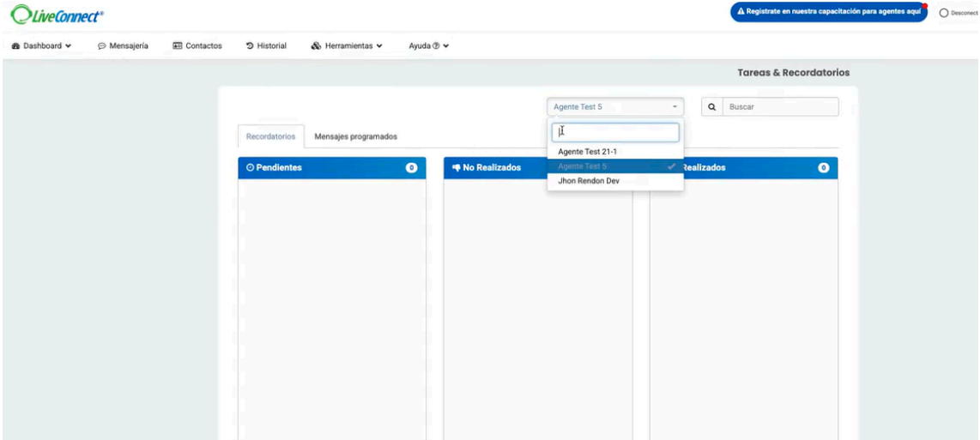The width and height of the screenshot is (980, 440).
Task: Click the Pendientes clock icon
Action: click(x=250, y=167)
